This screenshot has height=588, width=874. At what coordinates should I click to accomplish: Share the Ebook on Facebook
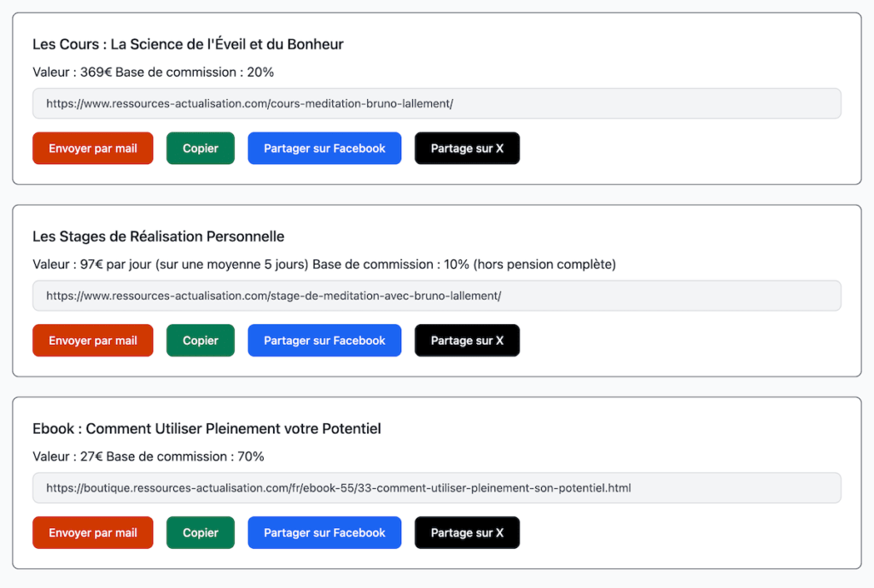click(324, 532)
